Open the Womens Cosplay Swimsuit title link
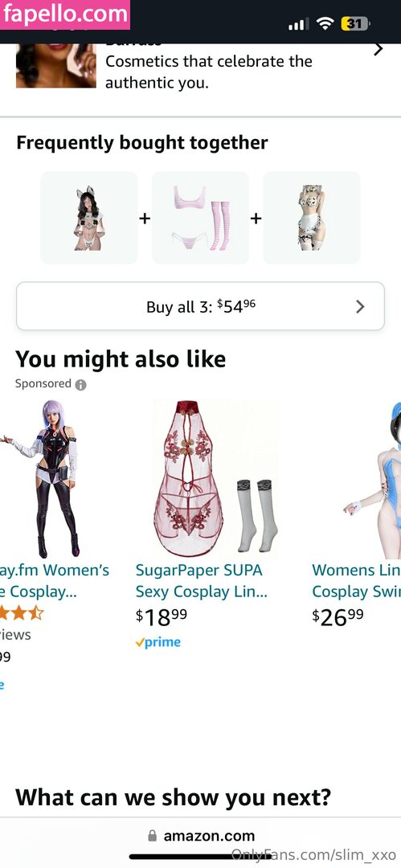The height and width of the screenshot is (868, 401). pyautogui.click(x=356, y=581)
